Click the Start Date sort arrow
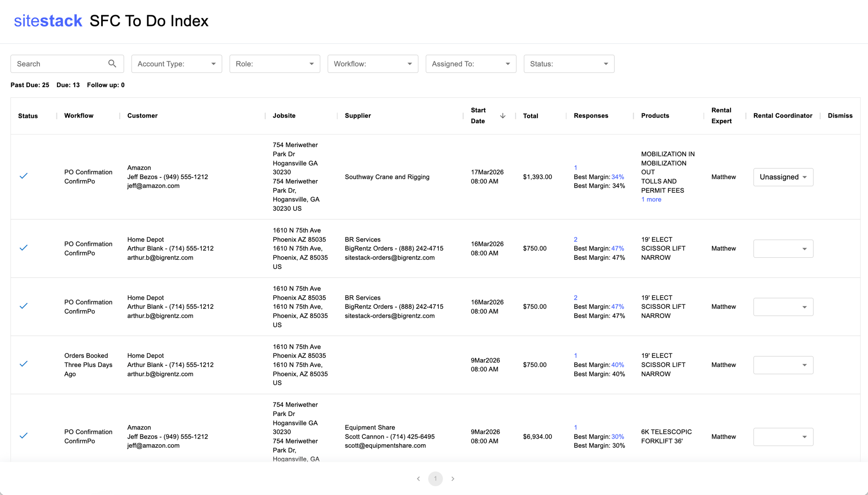 tap(503, 116)
